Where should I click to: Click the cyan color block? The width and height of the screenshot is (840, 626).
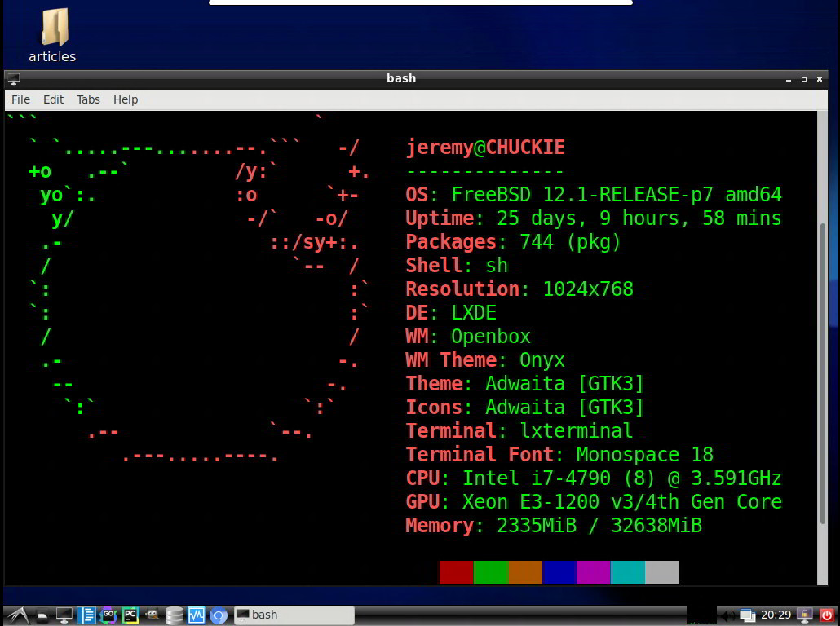point(628,572)
